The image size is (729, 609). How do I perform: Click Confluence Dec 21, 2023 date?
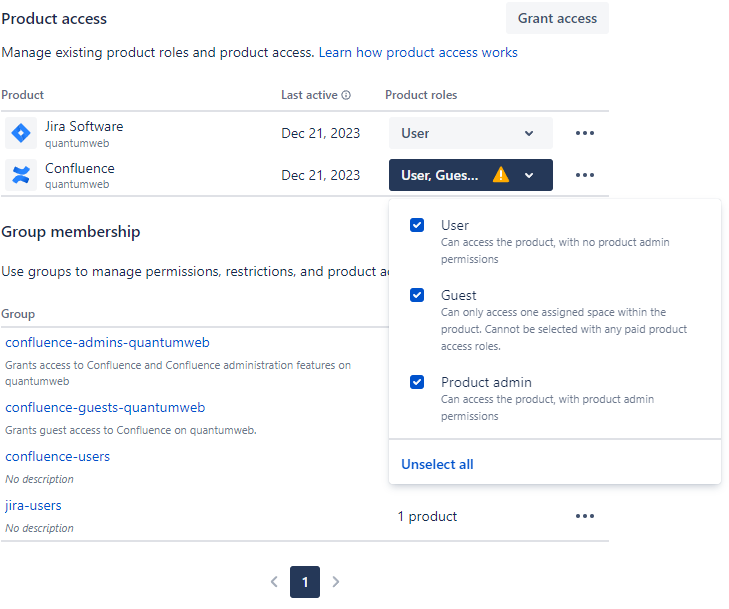pyautogui.click(x=321, y=175)
